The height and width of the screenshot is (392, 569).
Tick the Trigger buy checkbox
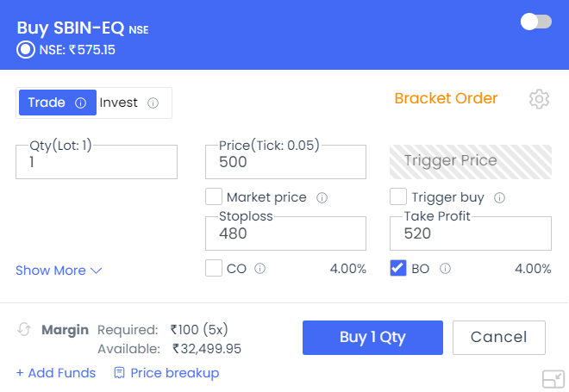click(x=398, y=196)
